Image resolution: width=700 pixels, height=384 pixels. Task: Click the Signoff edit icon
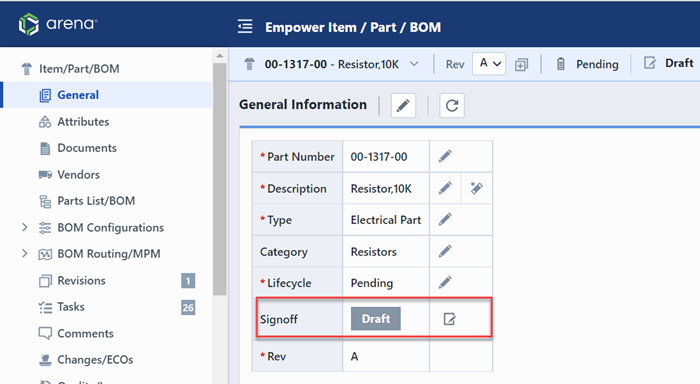point(450,319)
